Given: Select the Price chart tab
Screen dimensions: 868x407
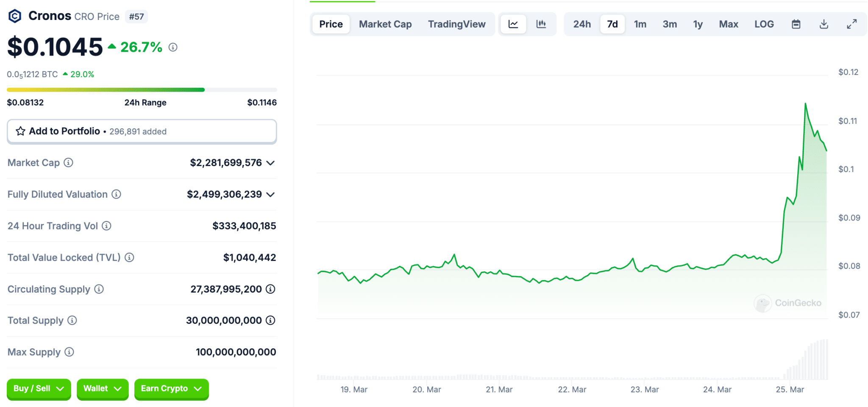Looking at the screenshot, I should [331, 24].
